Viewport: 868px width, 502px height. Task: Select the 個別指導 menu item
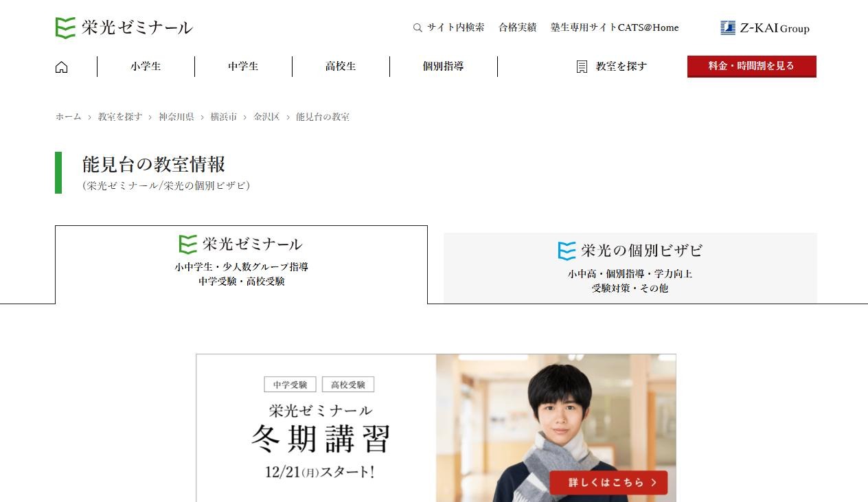444,67
